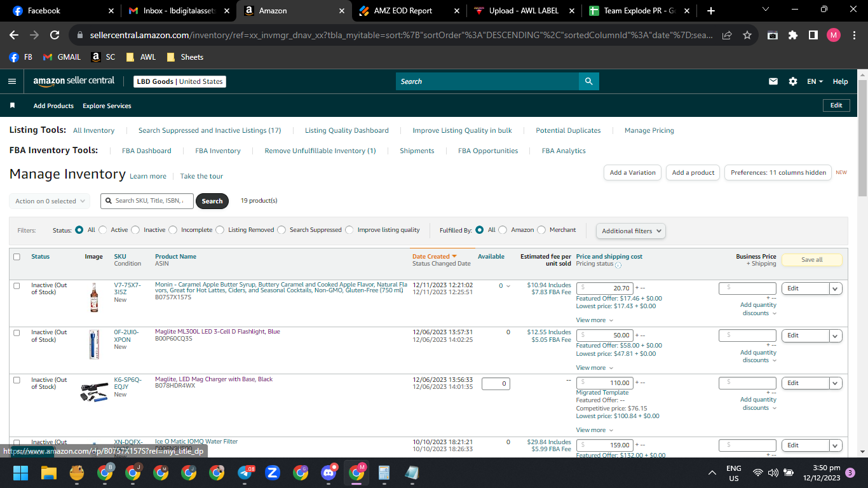
Task: Open the Chrome profile avatar M
Action: [834, 35]
